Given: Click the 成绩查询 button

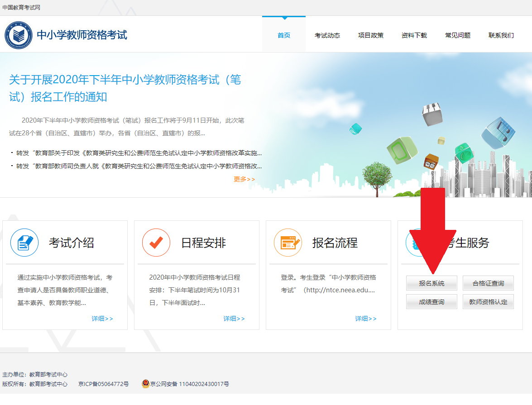Looking at the screenshot, I should pos(431,302).
